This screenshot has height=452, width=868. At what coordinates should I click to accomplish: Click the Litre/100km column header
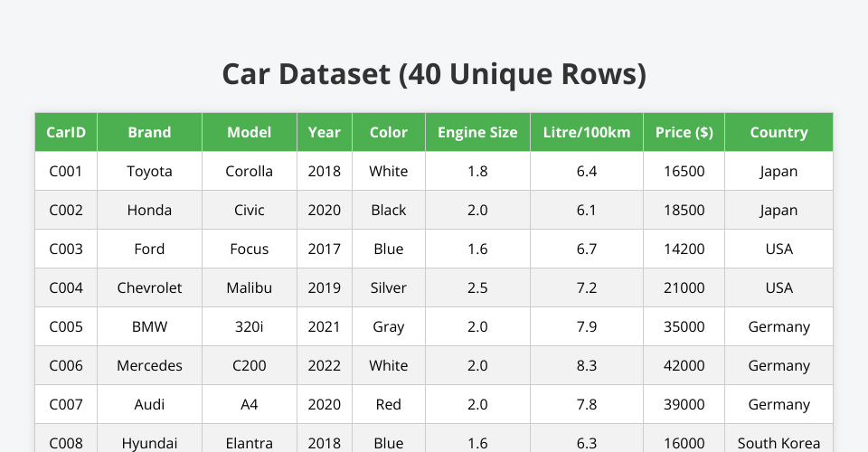pyautogui.click(x=587, y=132)
